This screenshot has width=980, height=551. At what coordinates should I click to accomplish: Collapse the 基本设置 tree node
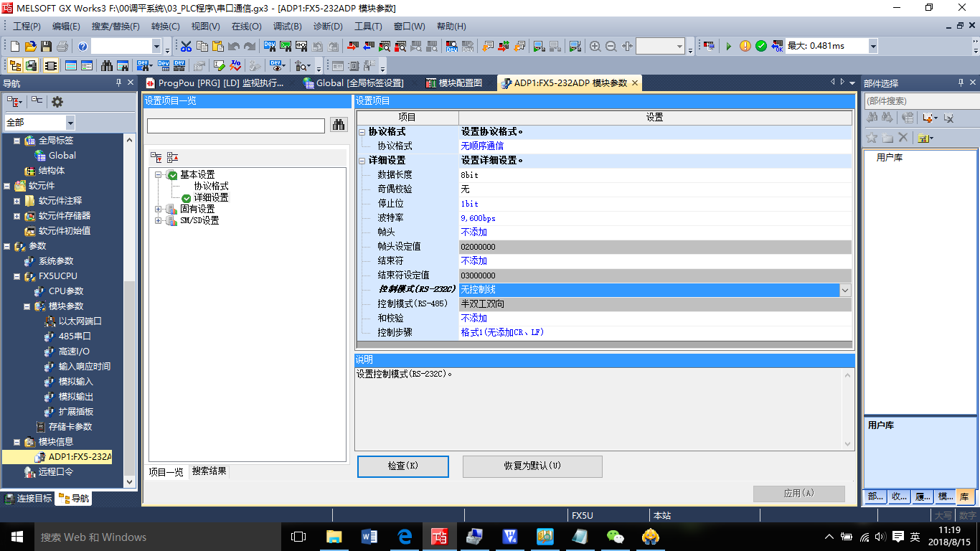tap(159, 175)
